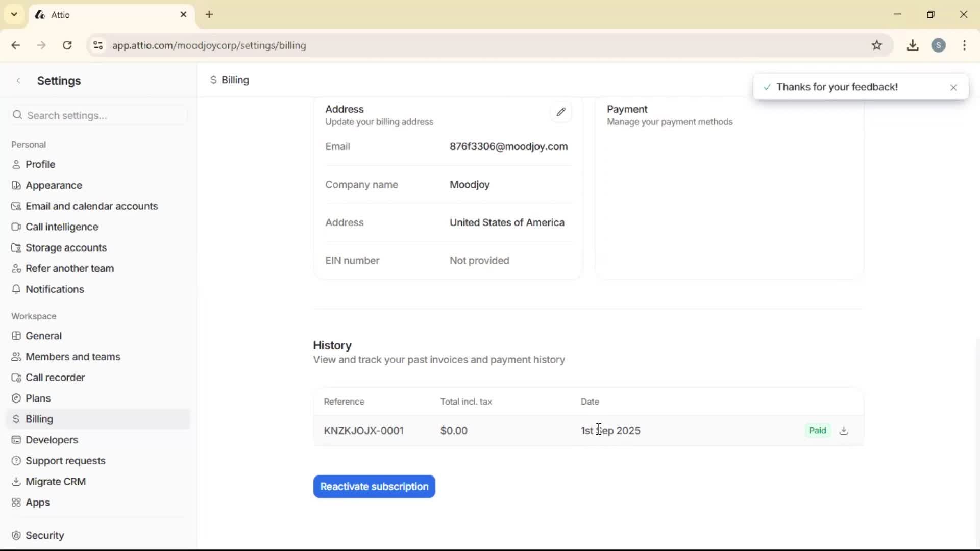Reload the billing page
The height and width of the screenshot is (551, 980).
(67, 45)
